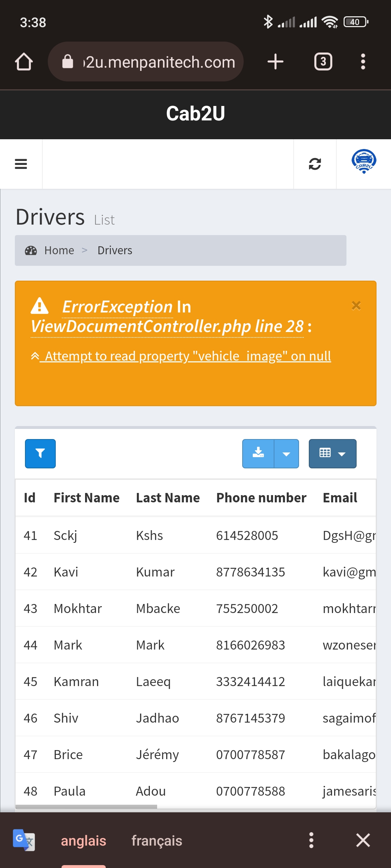The height and width of the screenshot is (868, 391).
Task: Expand the export options dropdown arrow
Action: pos(286,454)
